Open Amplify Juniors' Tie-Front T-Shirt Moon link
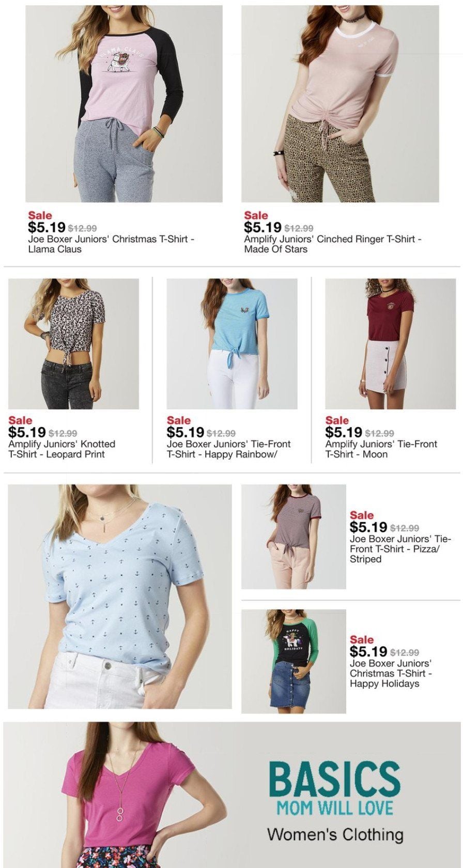This screenshot has width=463, height=868. [x=381, y=449]
